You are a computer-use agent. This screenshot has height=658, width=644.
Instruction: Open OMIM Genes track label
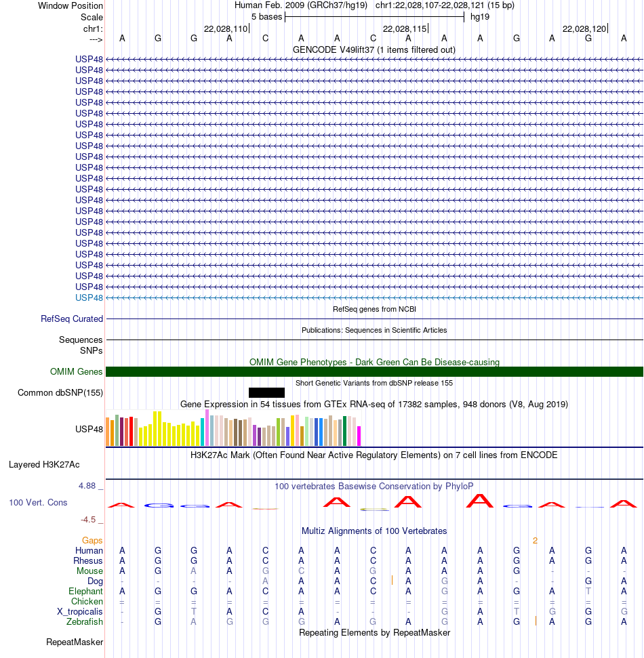pyautogui.click(x=76, y=372)
